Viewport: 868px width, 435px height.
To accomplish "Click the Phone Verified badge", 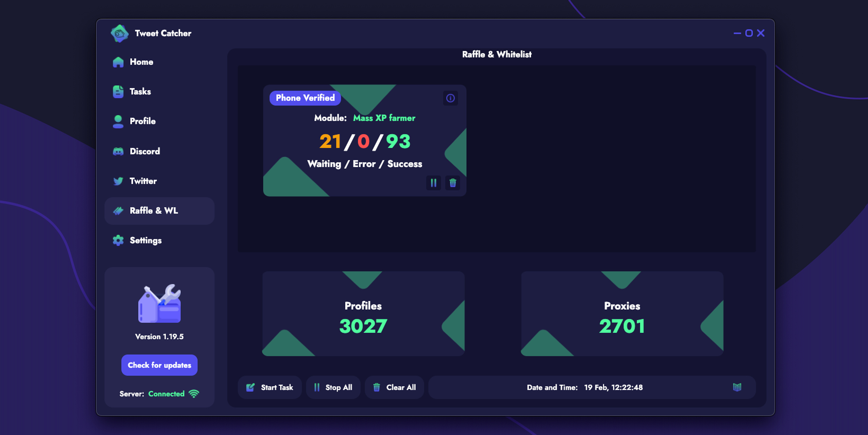I will [x=305, y=98].
